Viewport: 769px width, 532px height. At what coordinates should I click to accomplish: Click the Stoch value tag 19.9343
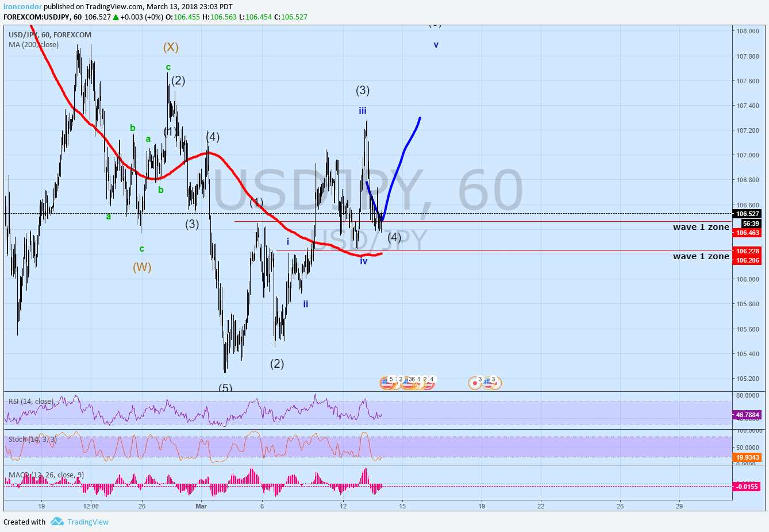click(x=748, y=458)
